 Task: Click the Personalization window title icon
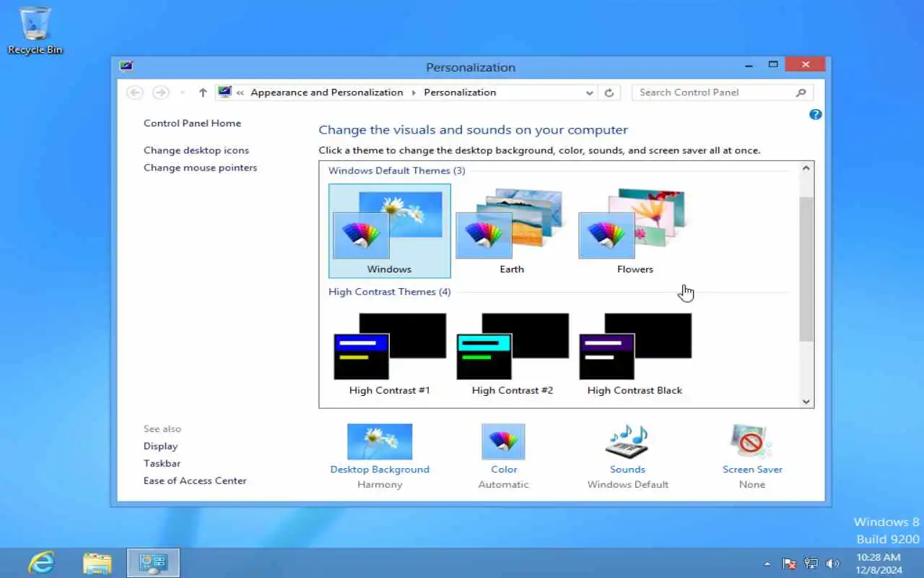coord(126,66)
